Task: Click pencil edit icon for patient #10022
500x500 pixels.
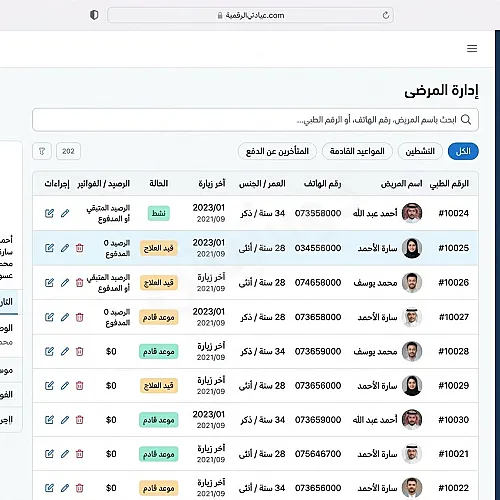Action: tap(65, 488)
